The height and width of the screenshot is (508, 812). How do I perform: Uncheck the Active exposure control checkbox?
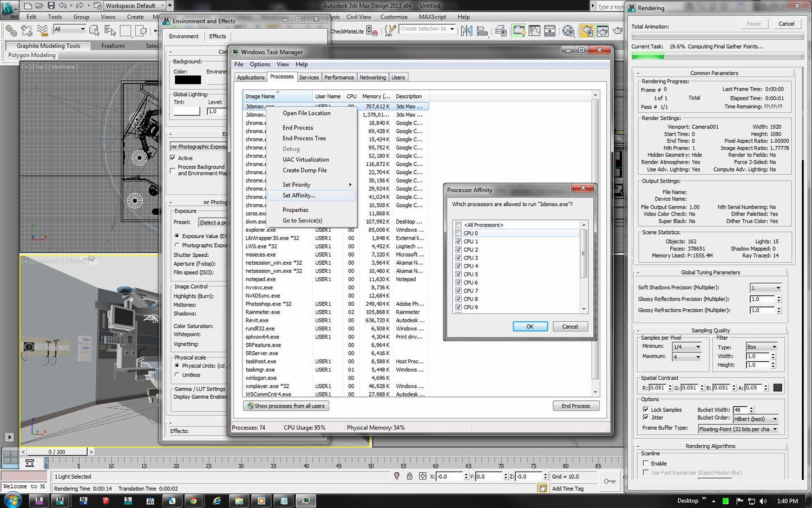(x=173, y=158)
